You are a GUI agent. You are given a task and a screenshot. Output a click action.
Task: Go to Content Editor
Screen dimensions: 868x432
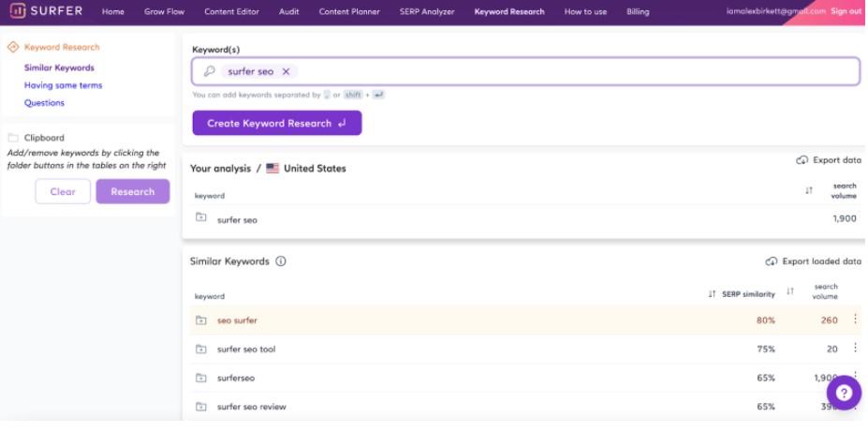[231, 11]
